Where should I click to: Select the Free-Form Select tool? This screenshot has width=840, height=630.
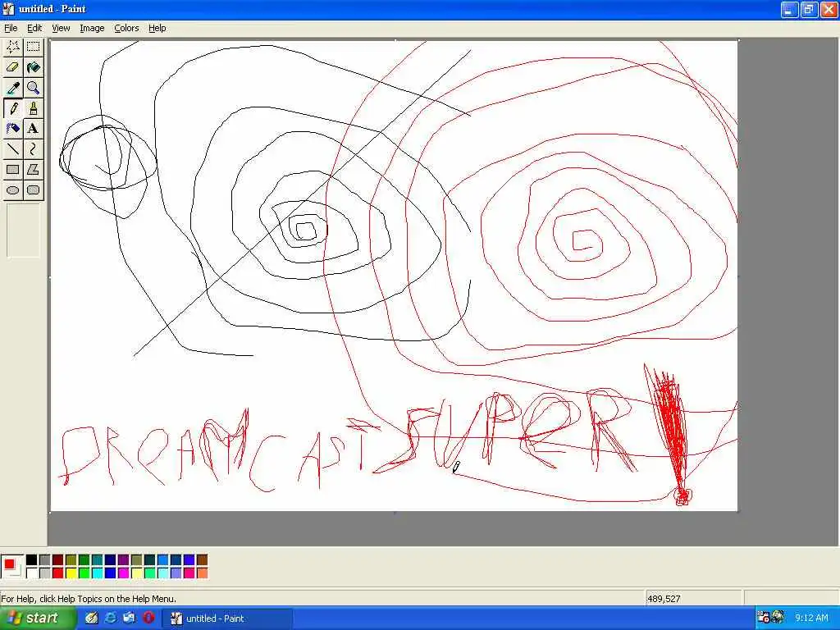(13, 47)
